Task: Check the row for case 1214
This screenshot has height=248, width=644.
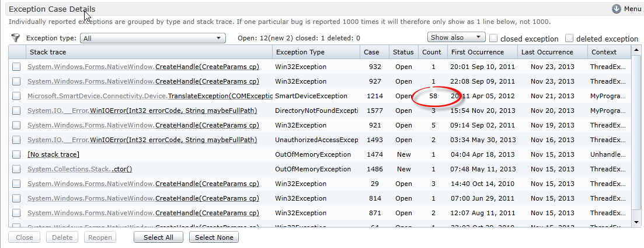Action: [x=16, y=96]
